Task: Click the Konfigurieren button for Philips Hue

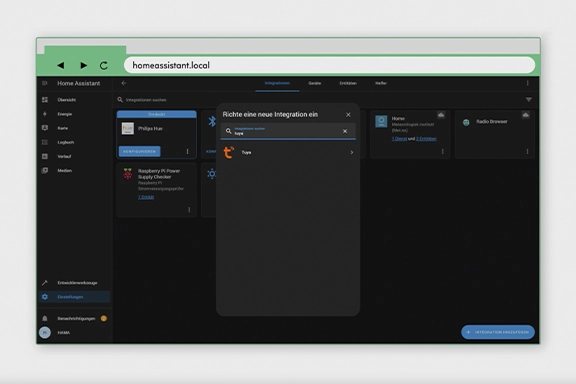Action: [140, 151]
